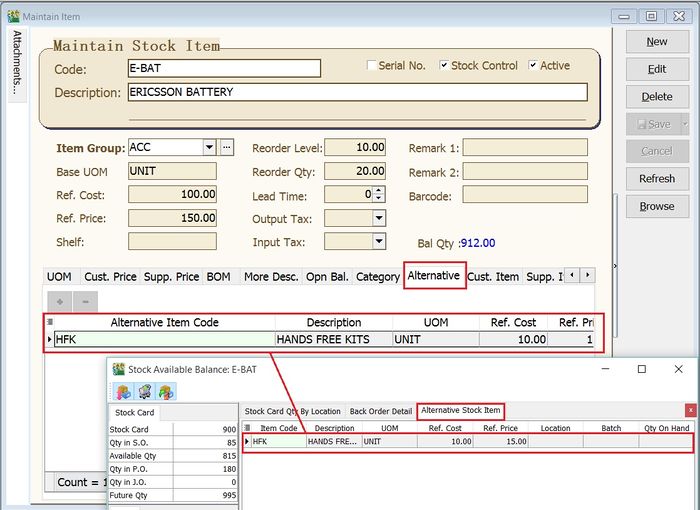This screenshot has width=700, height=510.
Task: Click the Maintain Item window title icon
Action: click(x=14, y=16)
